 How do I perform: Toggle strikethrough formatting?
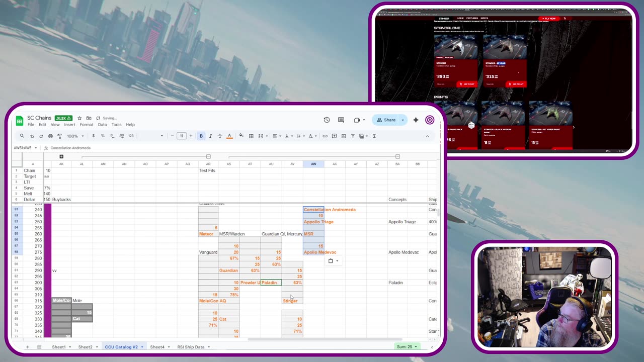(220, 136)
